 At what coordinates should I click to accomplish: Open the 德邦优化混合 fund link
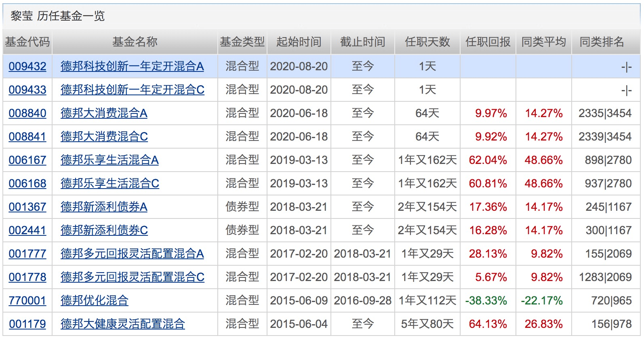click(95, 300)
